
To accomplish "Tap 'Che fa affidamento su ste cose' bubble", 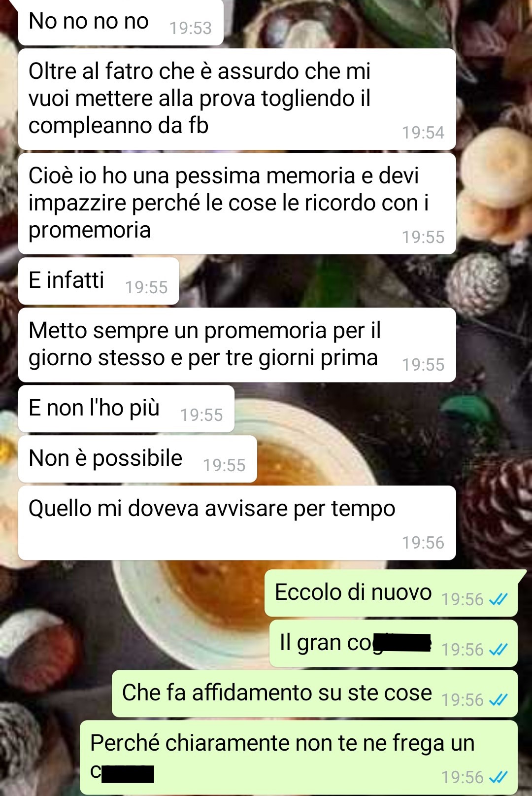I will tap(315, 693).
